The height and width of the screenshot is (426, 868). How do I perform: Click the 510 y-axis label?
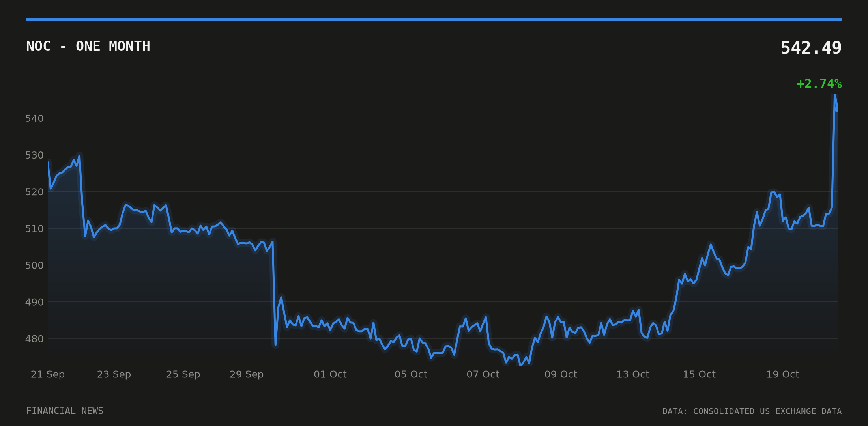(x=34, y=229)
